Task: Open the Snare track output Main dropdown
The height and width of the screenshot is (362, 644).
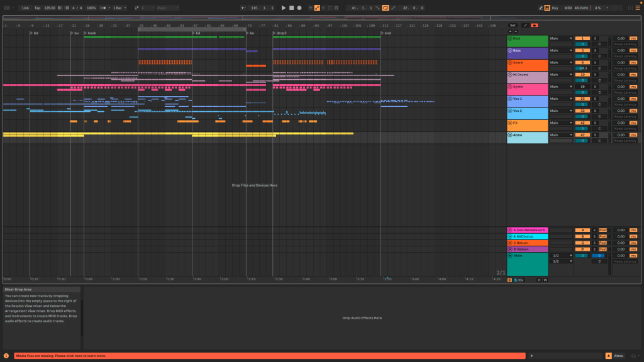Action: [x=561, y=62]
